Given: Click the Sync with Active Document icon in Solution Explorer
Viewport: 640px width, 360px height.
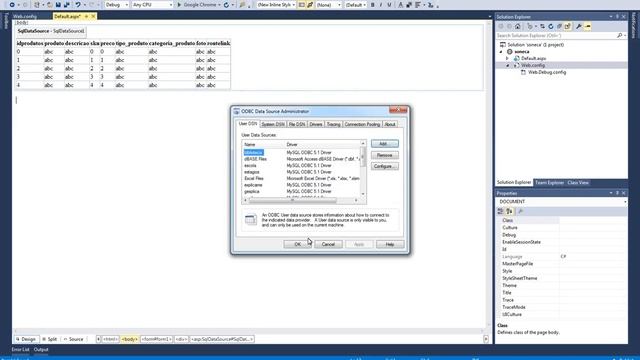Looking at the screenshot, I should point(542,26).
